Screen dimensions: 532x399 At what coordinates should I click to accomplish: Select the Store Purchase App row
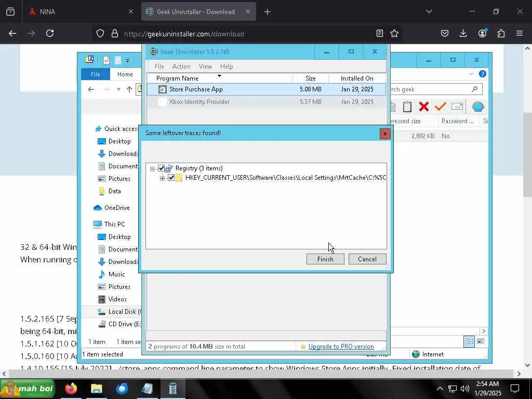tap(267, 89)
